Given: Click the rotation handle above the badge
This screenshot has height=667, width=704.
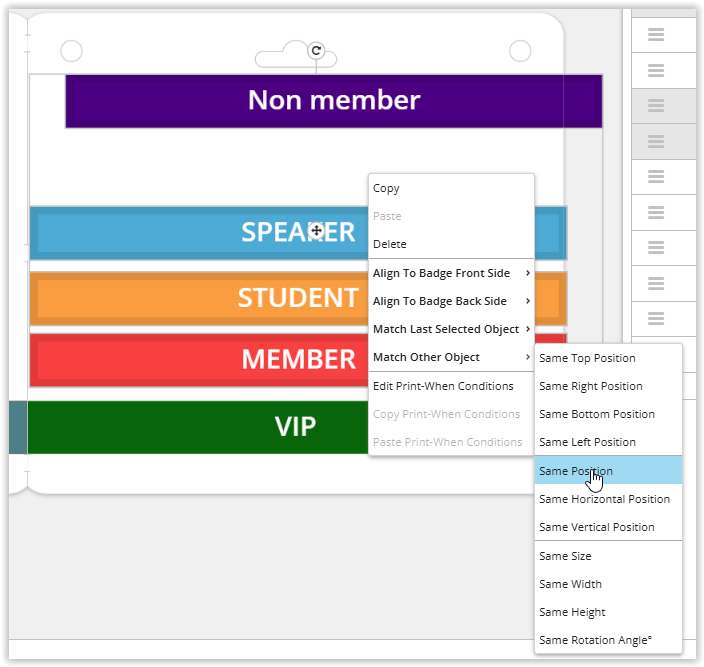Looking at the screenshot, I should pos(316,50).
